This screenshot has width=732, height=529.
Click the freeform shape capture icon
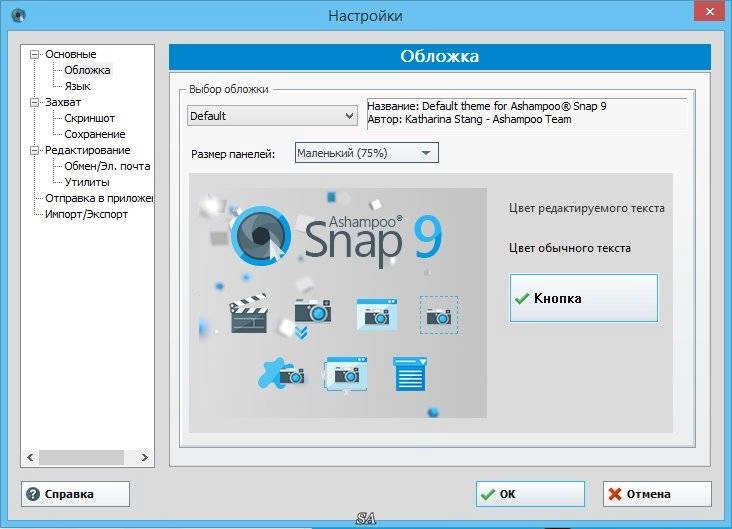[x=281, y=373]
